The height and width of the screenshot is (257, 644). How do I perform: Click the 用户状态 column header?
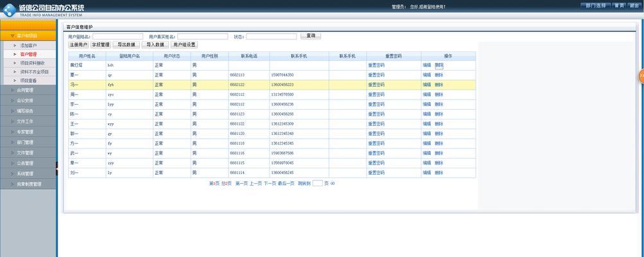tap(171, 56)
